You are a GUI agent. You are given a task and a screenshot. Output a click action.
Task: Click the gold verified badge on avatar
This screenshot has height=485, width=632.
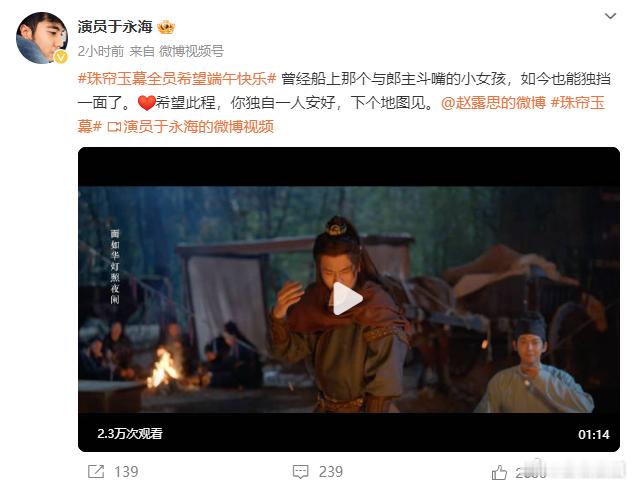tap(61, 57)
